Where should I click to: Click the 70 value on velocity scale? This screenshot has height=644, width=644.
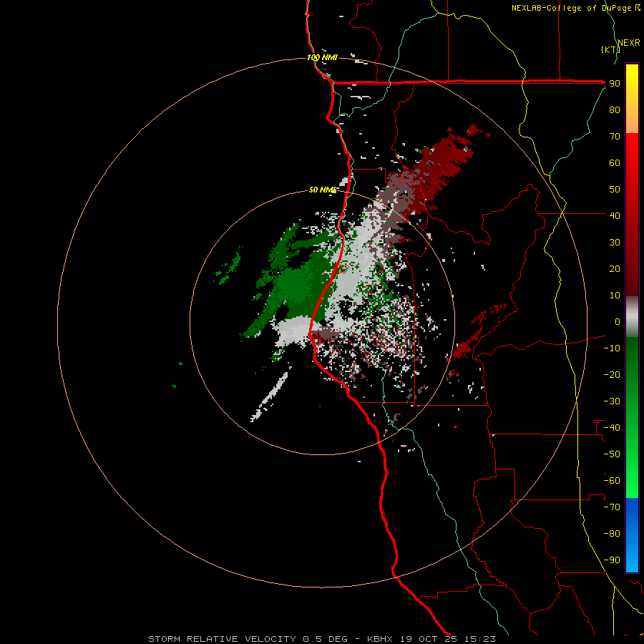(x=615, y=137)
